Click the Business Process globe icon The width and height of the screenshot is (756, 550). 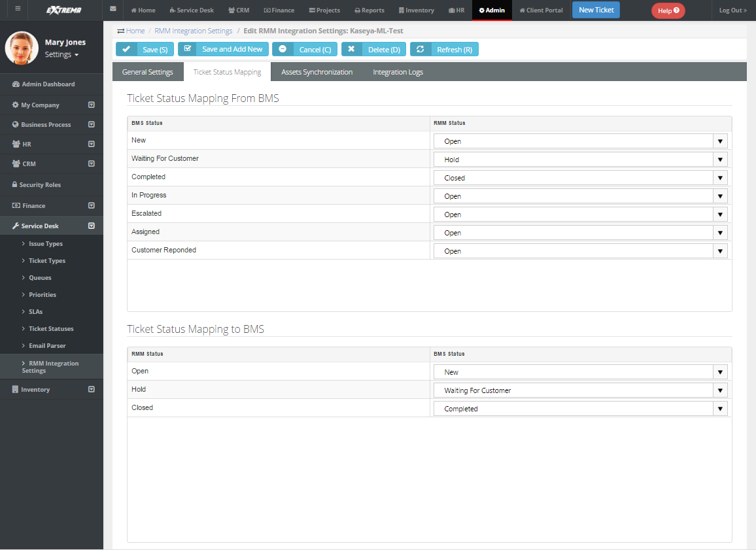tap(16, 124)
